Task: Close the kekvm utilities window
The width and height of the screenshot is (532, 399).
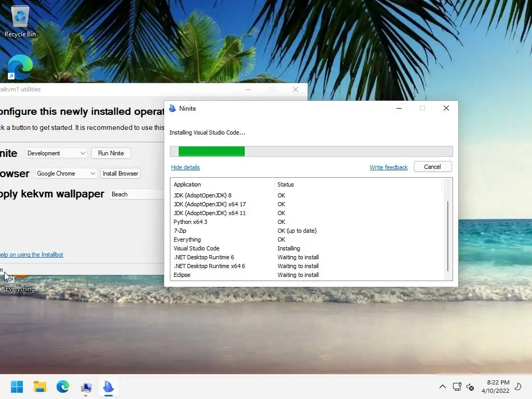Action: pos(296,89)
